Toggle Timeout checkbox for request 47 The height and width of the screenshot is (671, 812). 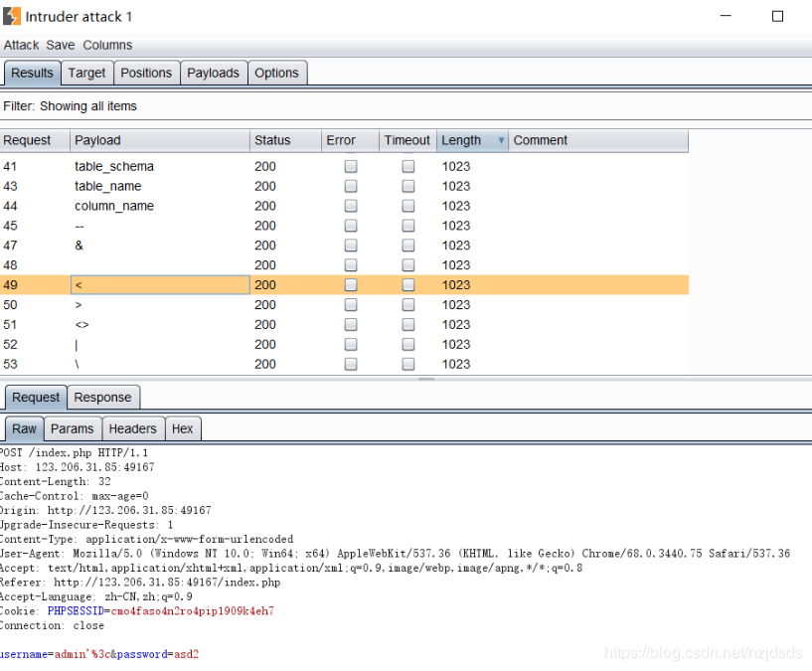tap(408, 246)
